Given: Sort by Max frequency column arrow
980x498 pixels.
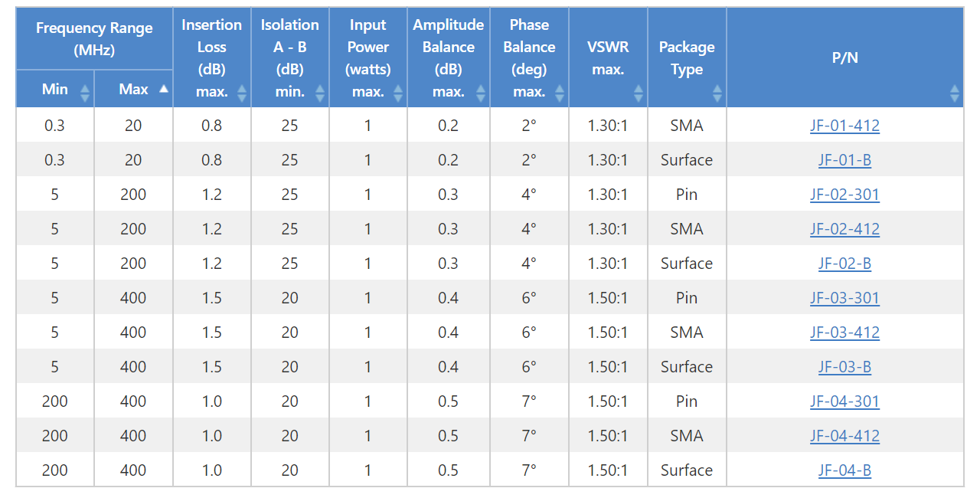Looking at the screenshot, I should coord(163,89).
